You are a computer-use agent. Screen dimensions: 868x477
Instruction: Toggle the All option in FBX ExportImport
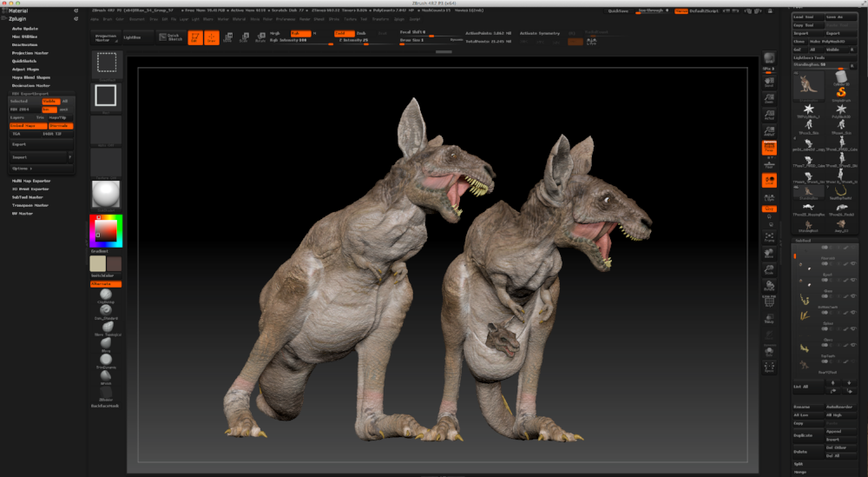coord(65,102)
